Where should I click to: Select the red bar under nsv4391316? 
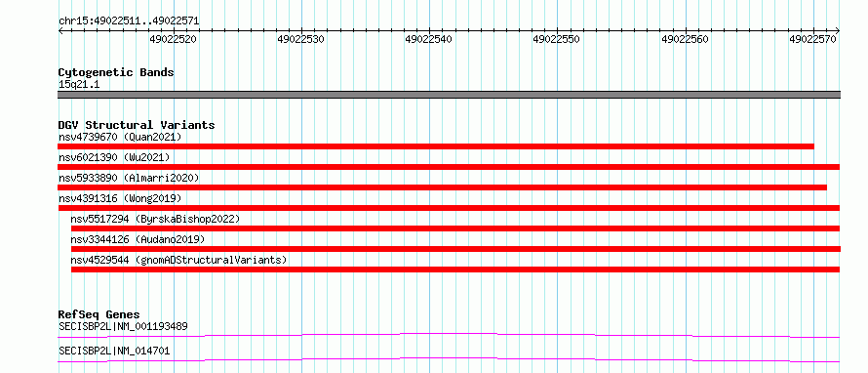449,208
